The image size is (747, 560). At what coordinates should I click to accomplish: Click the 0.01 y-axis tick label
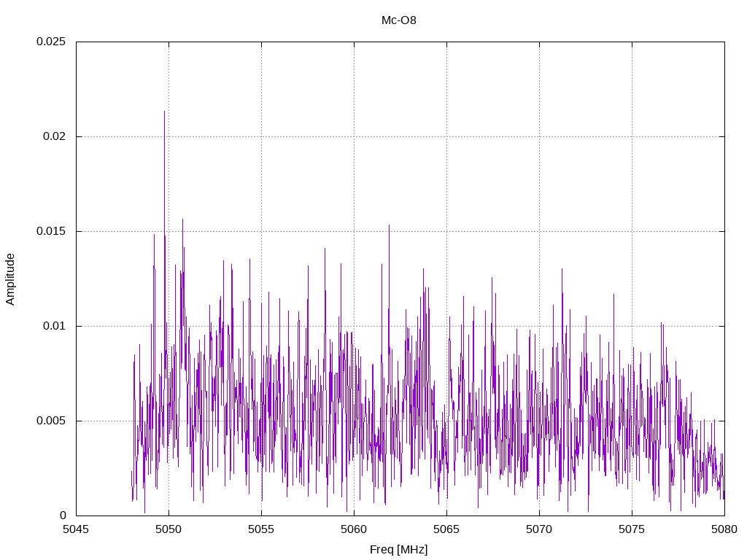point(54,326)
